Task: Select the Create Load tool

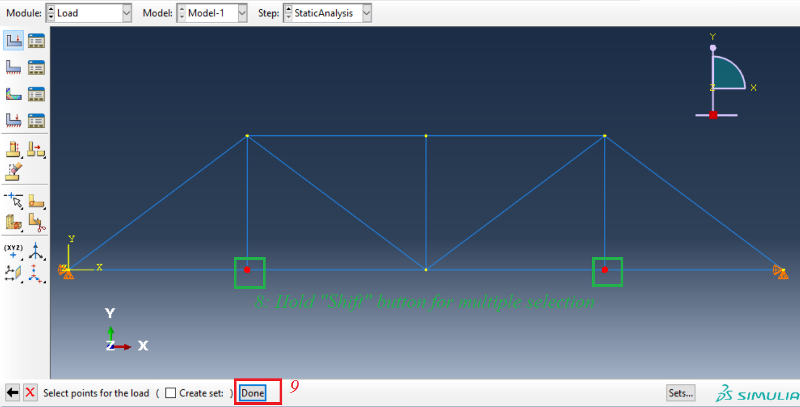Action: click(14, 40)
